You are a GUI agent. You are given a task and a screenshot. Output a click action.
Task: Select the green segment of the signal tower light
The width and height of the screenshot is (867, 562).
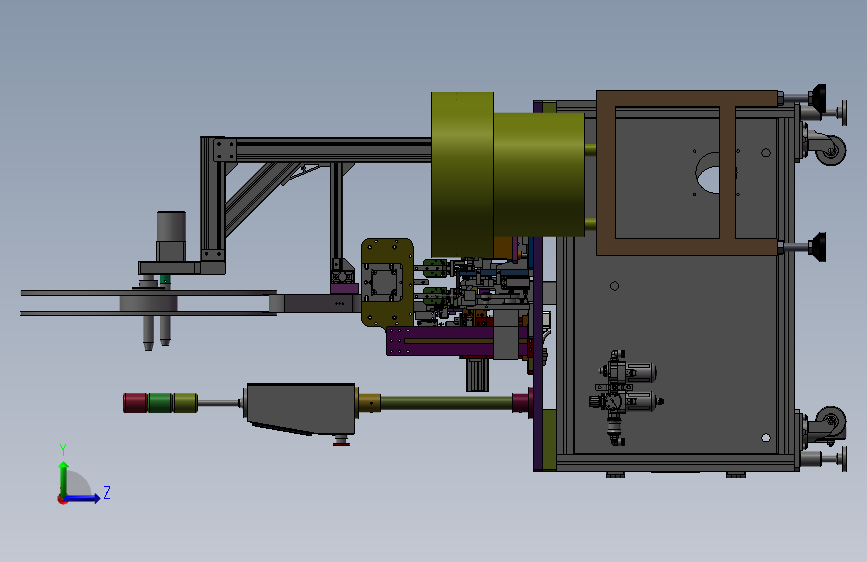pos(161,403)
